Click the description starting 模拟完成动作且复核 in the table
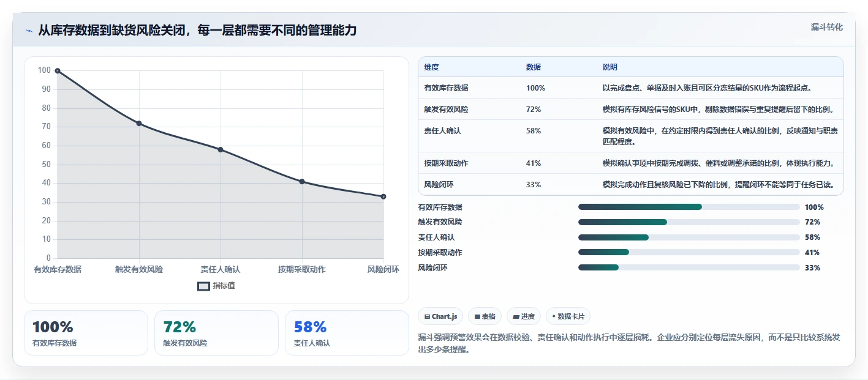 click(x=719, y=185)
